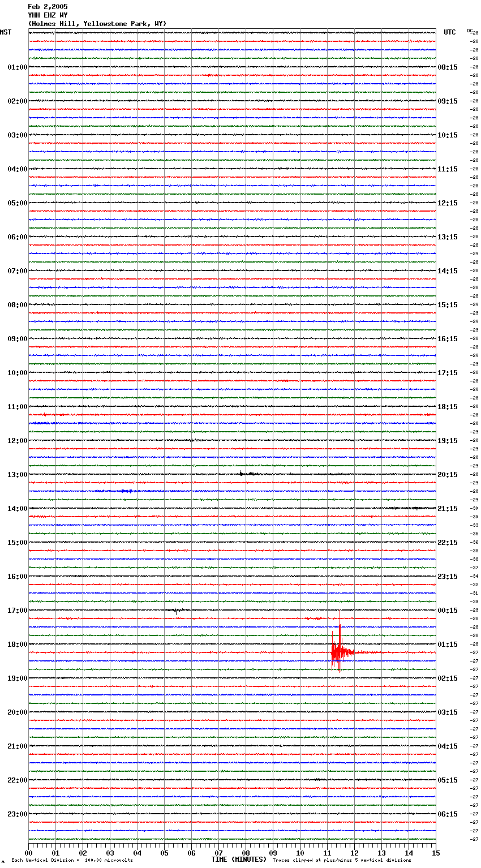Click the '(Holmes Hill, Yellowstone Park, WY)' title
Image resolution: width=481 pixels, height=868 pixels.
97,24
